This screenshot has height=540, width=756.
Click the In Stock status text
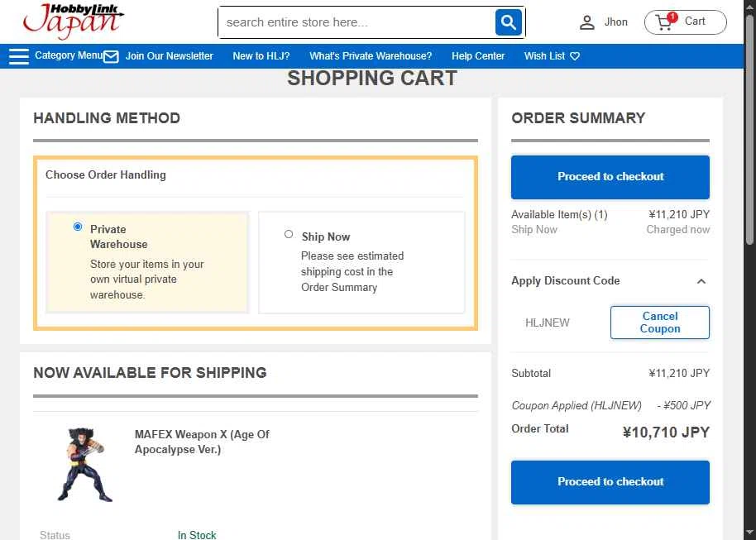tap(197, 535)
